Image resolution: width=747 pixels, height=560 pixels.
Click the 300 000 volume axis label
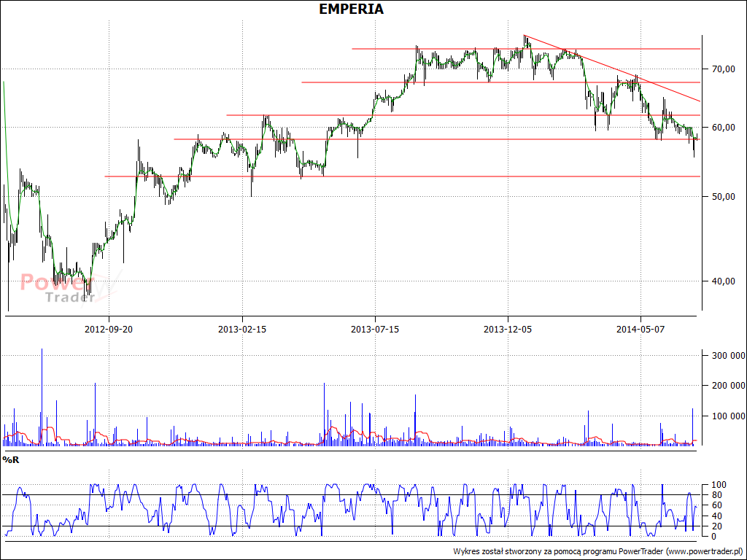tap(729, 355)
